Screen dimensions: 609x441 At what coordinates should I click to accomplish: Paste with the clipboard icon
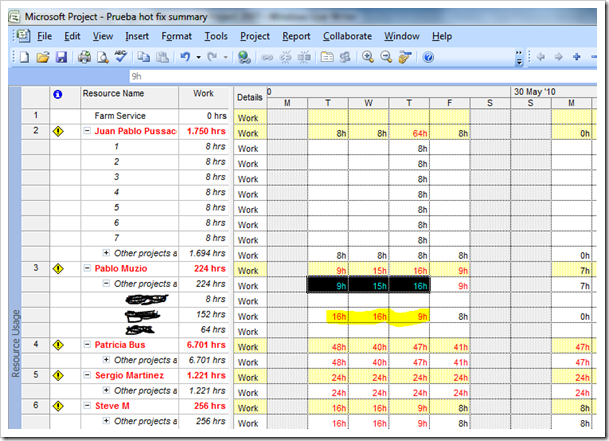[162, 57]
